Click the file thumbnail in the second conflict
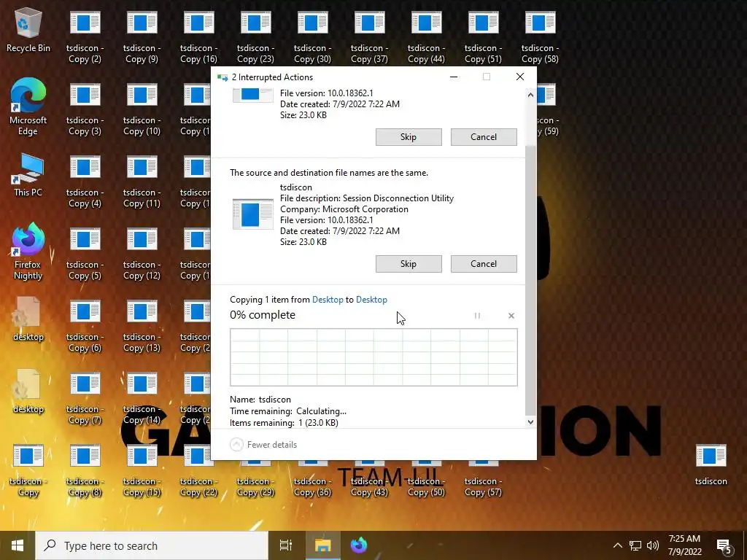This screenshot has width=747, height=560. (253, 214)
